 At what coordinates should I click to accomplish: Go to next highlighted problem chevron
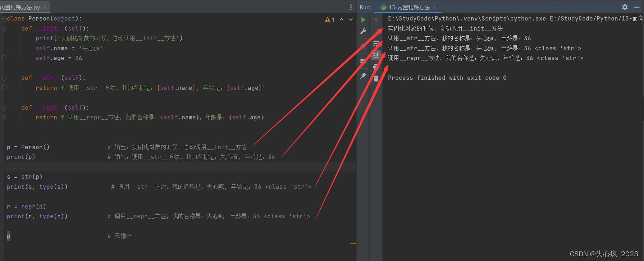351,19
